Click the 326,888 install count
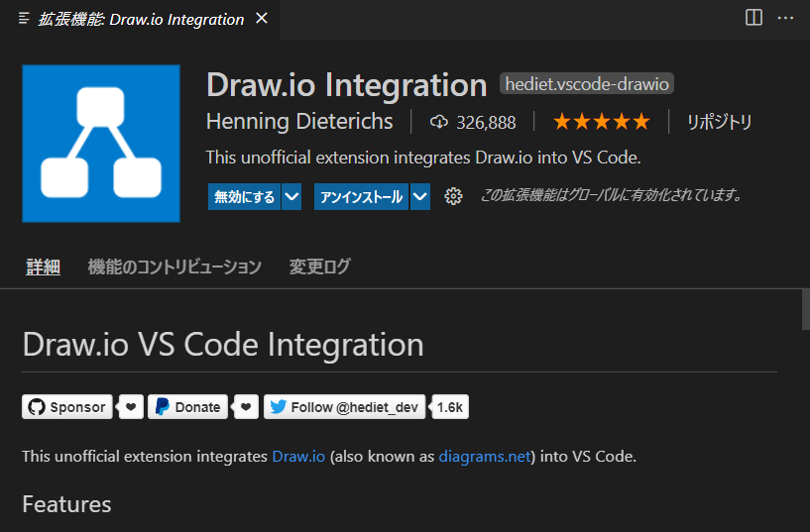This screenshot has height=532, width=810. coord(473,122)
